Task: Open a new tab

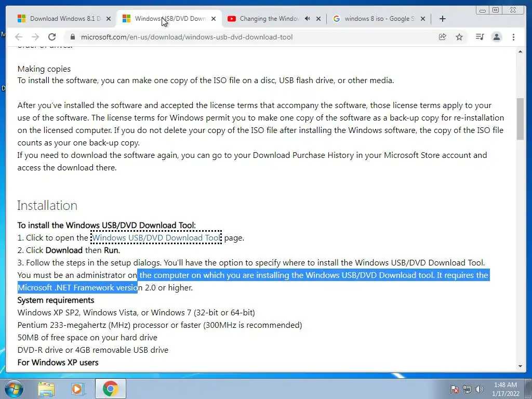Action: (443, 19)
